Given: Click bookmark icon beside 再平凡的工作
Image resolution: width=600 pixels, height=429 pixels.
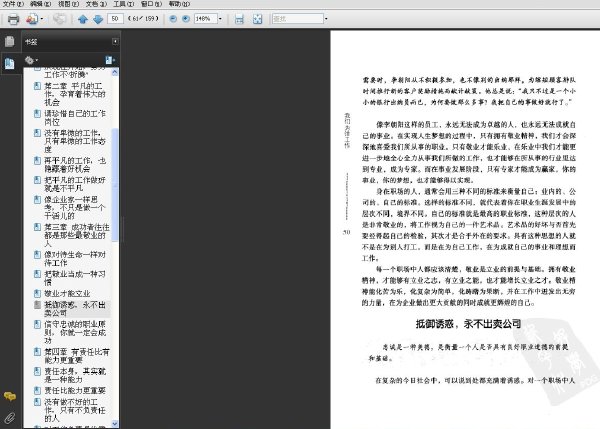Looking at the screenshot, I should tap(37, 160).
